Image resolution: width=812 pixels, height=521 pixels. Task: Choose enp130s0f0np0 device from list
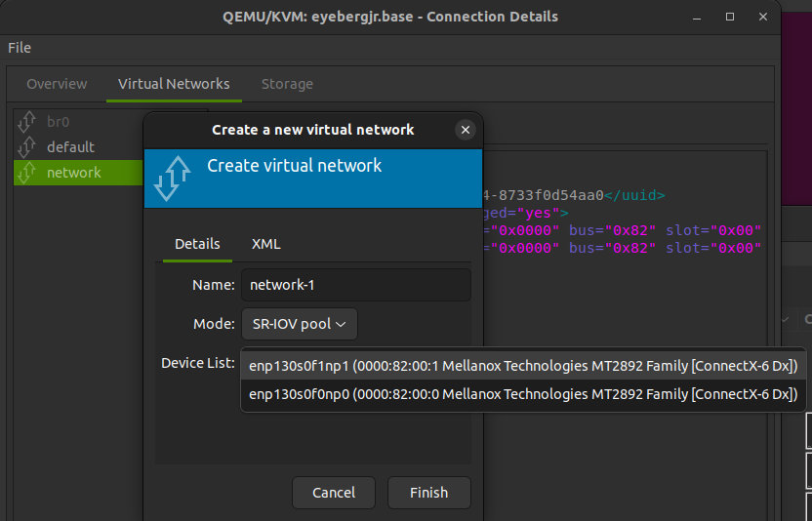[523, 394]
